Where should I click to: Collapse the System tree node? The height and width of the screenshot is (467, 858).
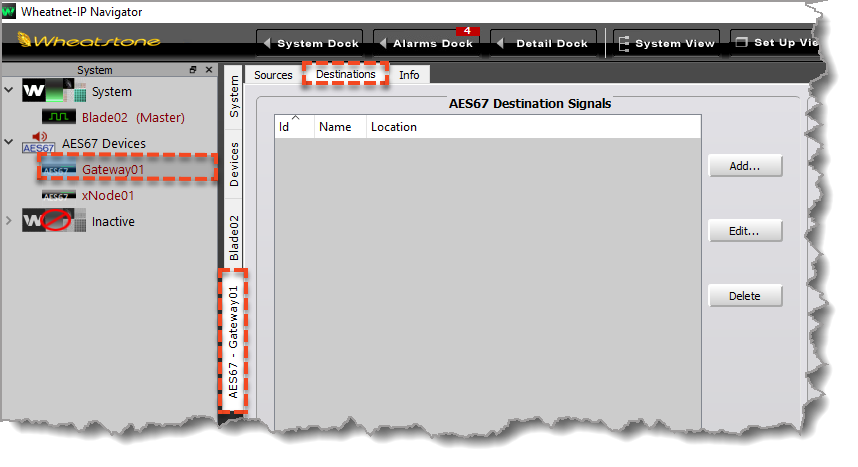tap(10, 91)
